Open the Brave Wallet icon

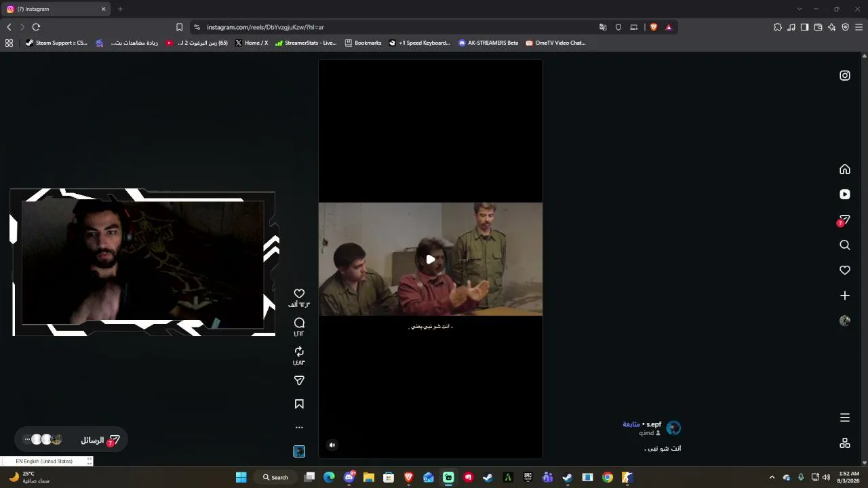[818, 27]
